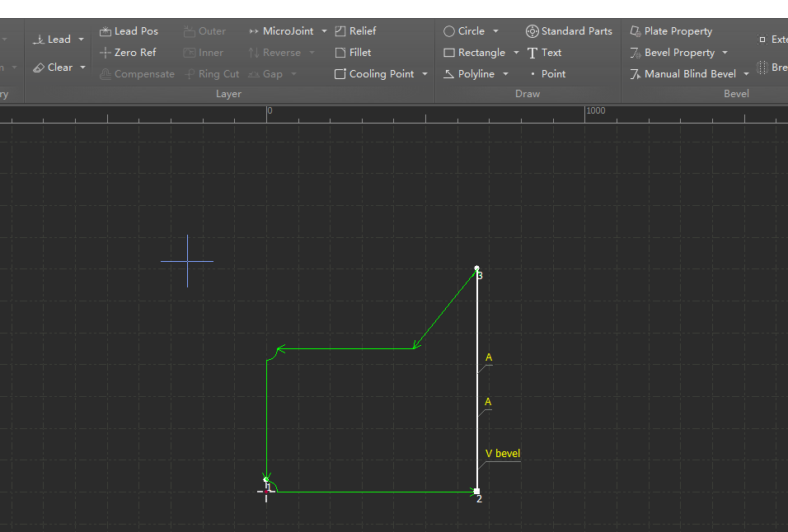Open the Reverse dropdown arrow
788x532 pixels.
[x=312, y=53]
